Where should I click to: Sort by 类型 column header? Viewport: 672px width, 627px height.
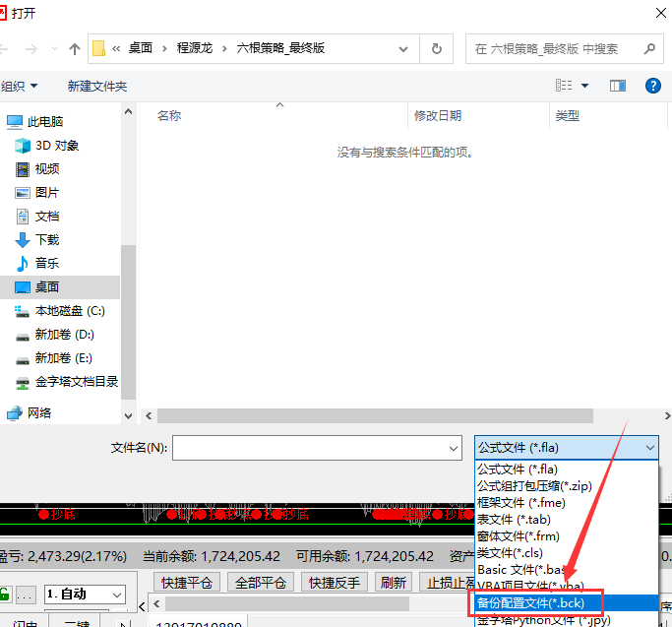(568, 116)
